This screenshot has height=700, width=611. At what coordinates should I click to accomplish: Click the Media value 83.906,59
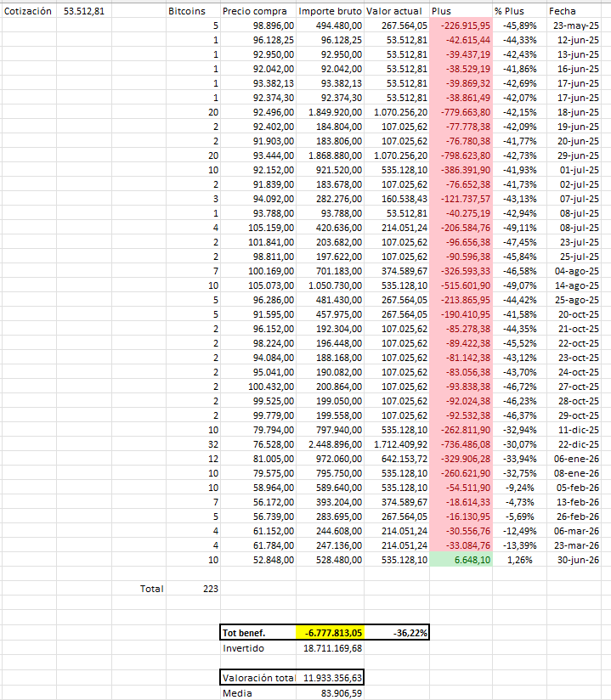(x=330, y=693)
